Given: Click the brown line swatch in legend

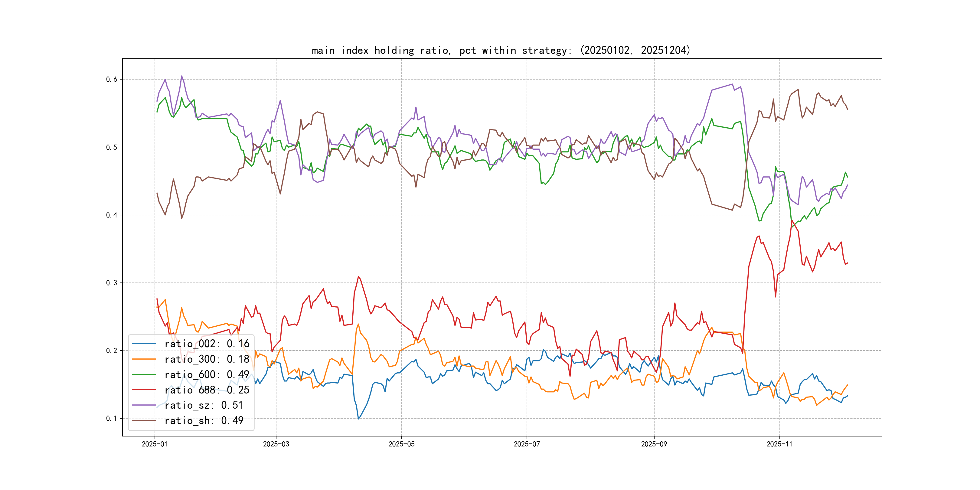Looking at the screenshot, I should (x=144, y=420).
